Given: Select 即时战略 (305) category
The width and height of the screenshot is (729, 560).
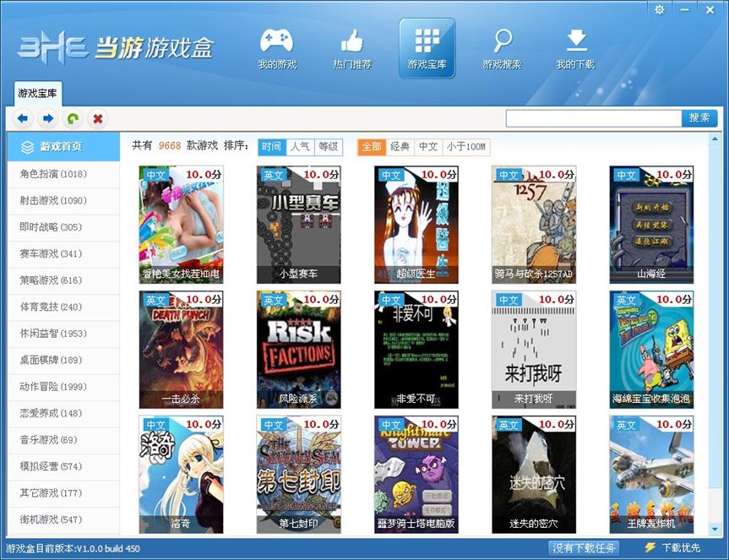Looking at the screenshot, I should [63, 227].
